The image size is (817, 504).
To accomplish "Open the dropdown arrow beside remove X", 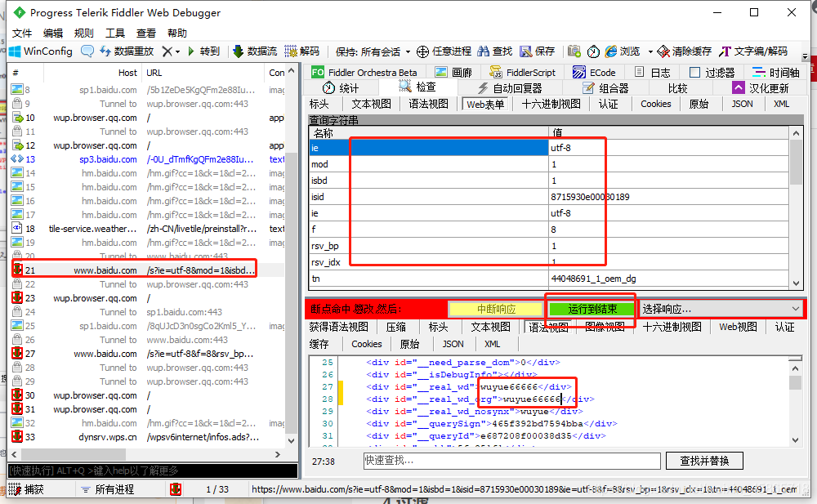I will point(177,51).
